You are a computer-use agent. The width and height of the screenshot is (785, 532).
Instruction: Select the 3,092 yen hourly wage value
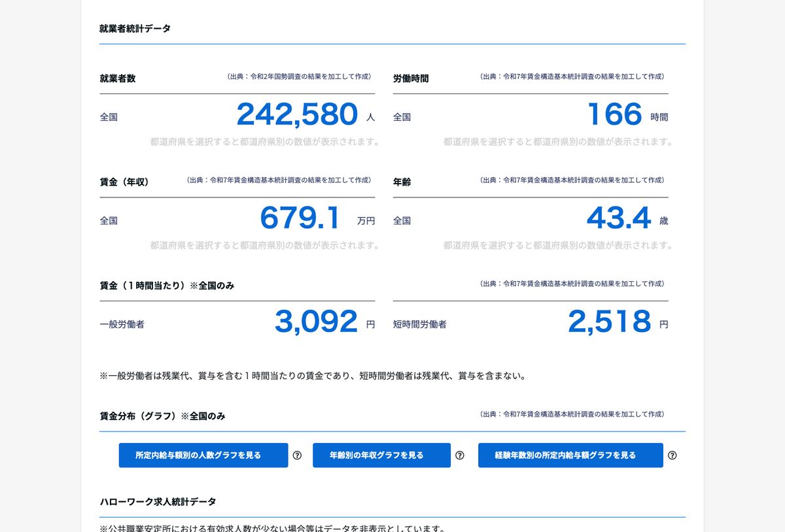point(316,322)
